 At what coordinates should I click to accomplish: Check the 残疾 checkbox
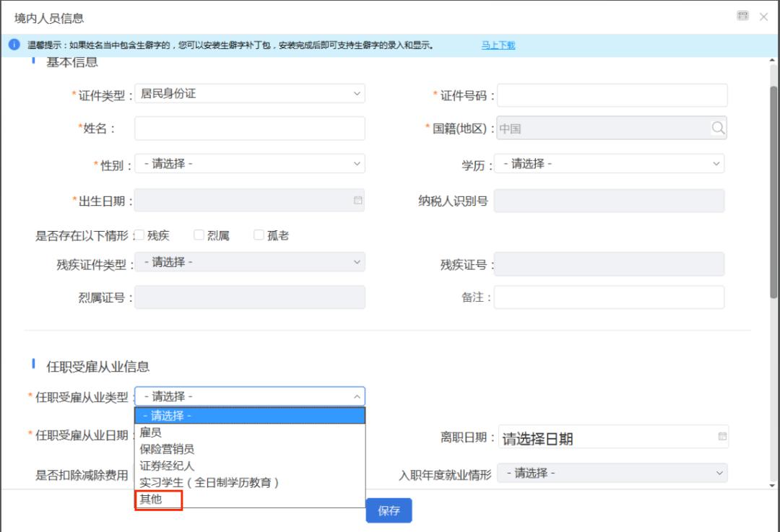pos(139,235)
